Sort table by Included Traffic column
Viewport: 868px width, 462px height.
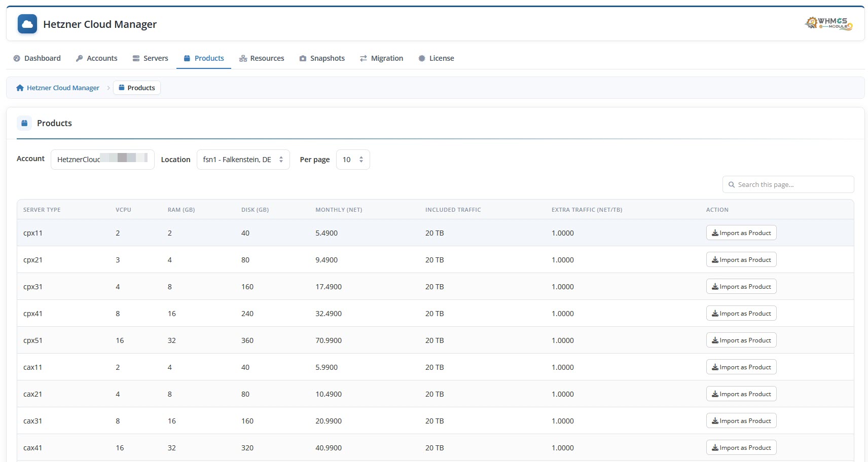[453, 210]
